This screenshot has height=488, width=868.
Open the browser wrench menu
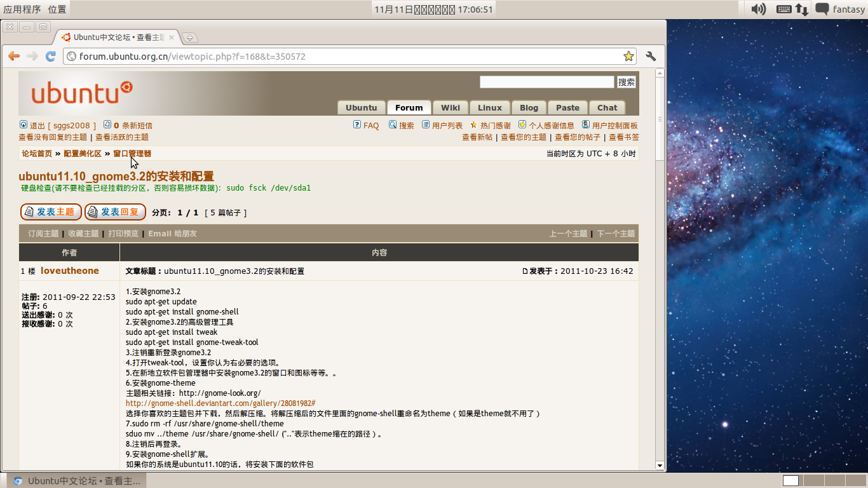(x=651, y=56)
